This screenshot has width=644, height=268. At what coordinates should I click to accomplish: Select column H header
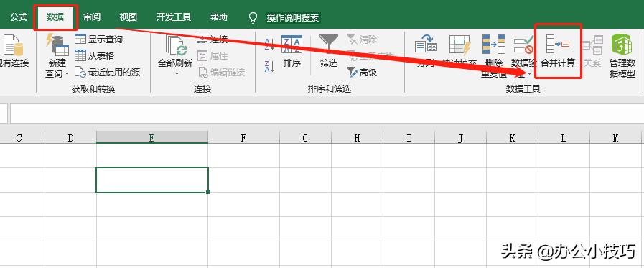coord(357,138)
